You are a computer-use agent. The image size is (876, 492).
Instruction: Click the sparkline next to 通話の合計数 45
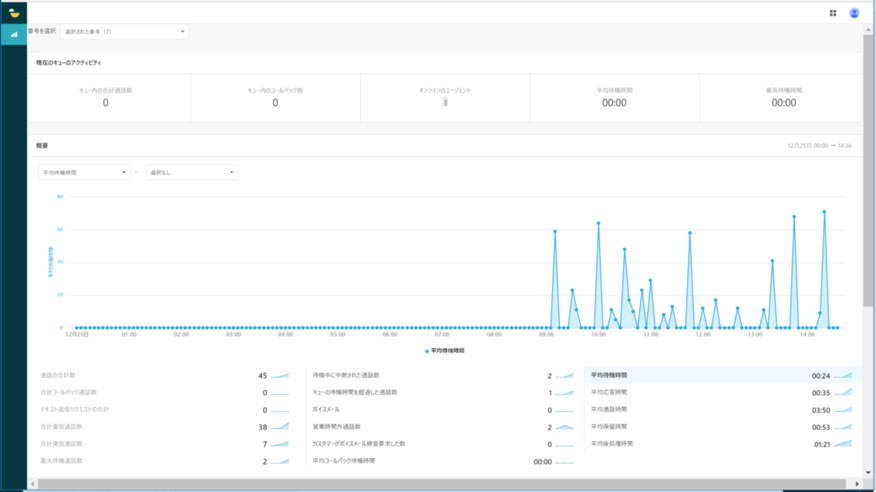280,376
